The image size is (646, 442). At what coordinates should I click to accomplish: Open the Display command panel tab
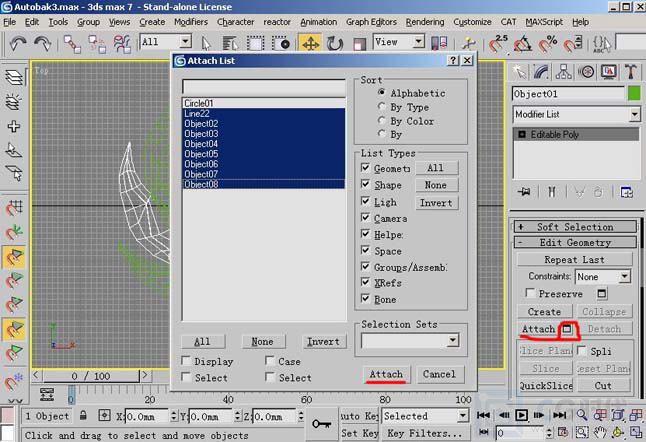[609, 72]
